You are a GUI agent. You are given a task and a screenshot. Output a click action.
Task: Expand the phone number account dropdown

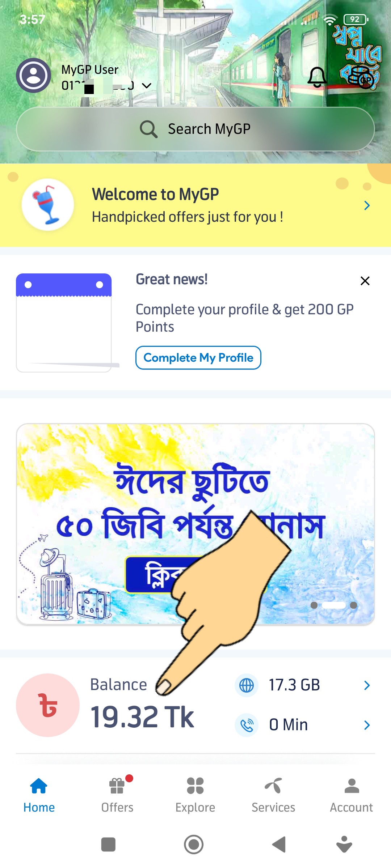[147, 86]
